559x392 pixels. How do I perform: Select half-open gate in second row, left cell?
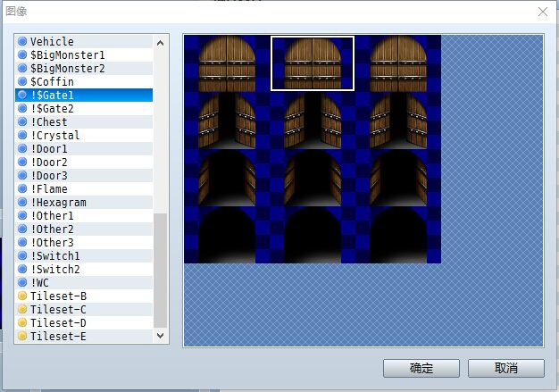[227, 121]
